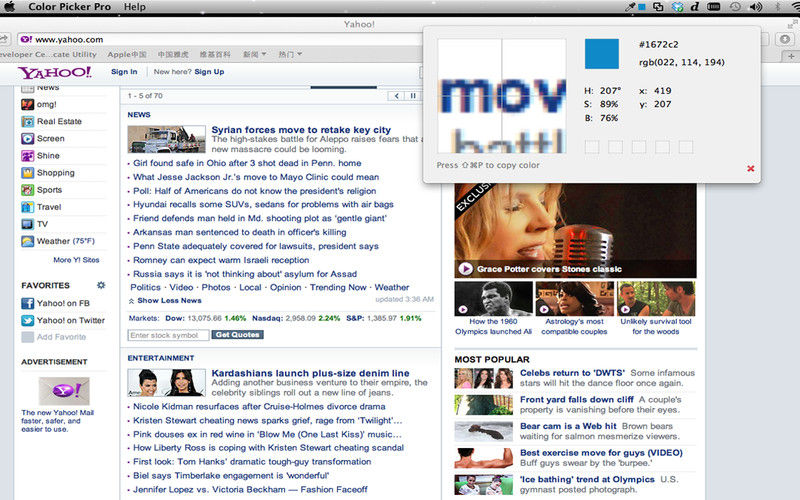The height and width of the screenshot is (500, 800).
Task: Open Kardashians launch plus-size denim line headline
Action: click(x=310, y=373)
